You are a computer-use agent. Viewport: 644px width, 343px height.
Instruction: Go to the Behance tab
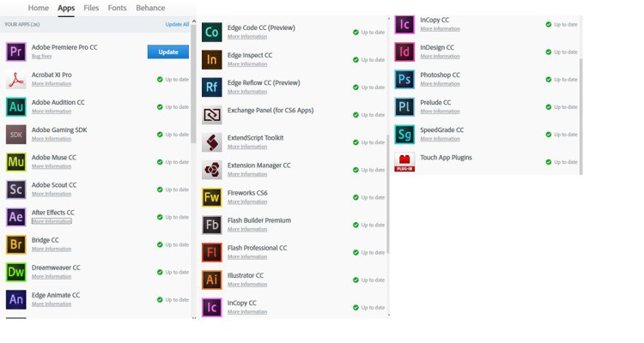click(150, 9)
